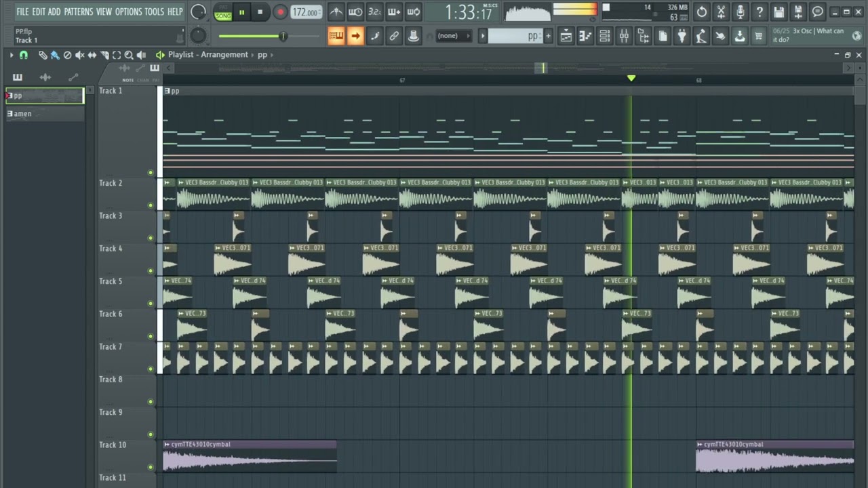Toggle link/multilink to controllers button
868x488 pixels.
click(x=394, y=36)
